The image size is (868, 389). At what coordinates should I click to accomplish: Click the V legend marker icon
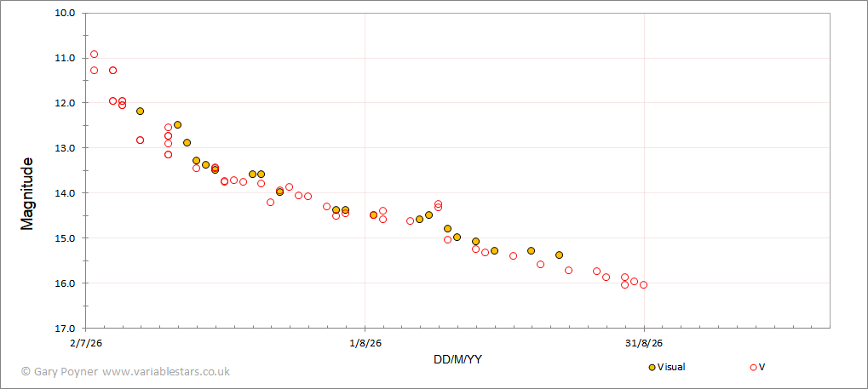coord(753,368)
